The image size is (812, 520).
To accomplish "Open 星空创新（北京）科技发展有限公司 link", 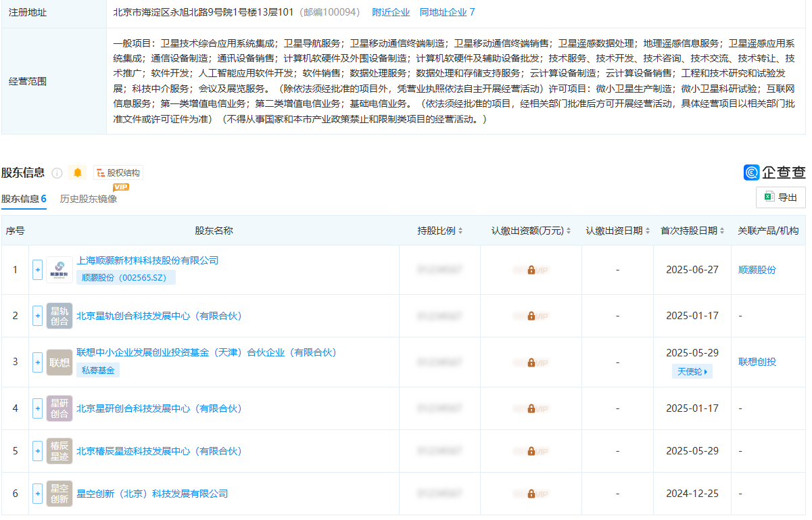I will point(152,494).
